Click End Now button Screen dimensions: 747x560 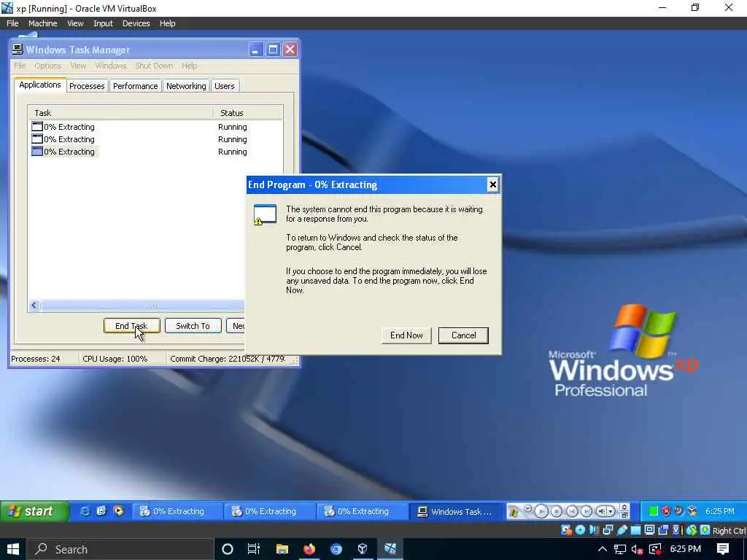406,335
